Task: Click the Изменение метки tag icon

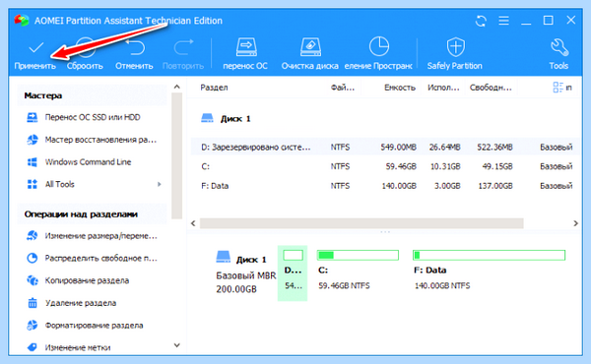Action: [x=33, y=347]
